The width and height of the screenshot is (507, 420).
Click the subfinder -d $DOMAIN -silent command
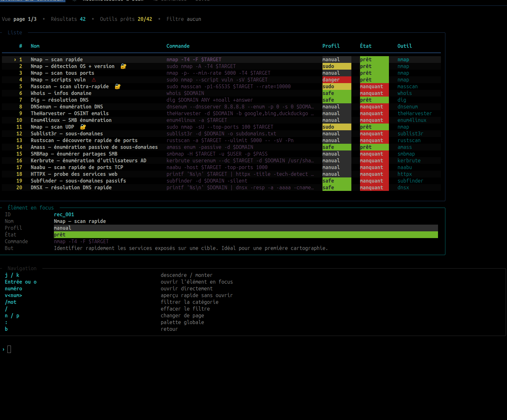(x=207, y=181)
